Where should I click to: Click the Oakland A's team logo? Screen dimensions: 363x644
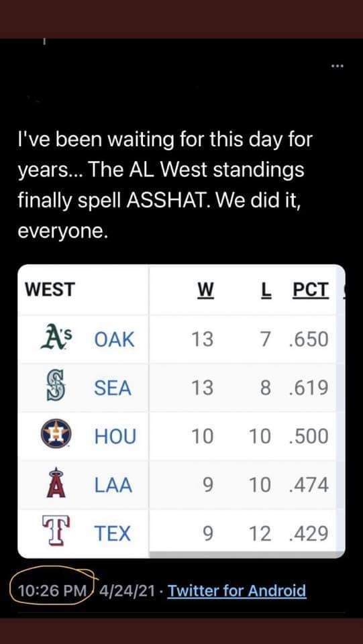tap(56, 339)
